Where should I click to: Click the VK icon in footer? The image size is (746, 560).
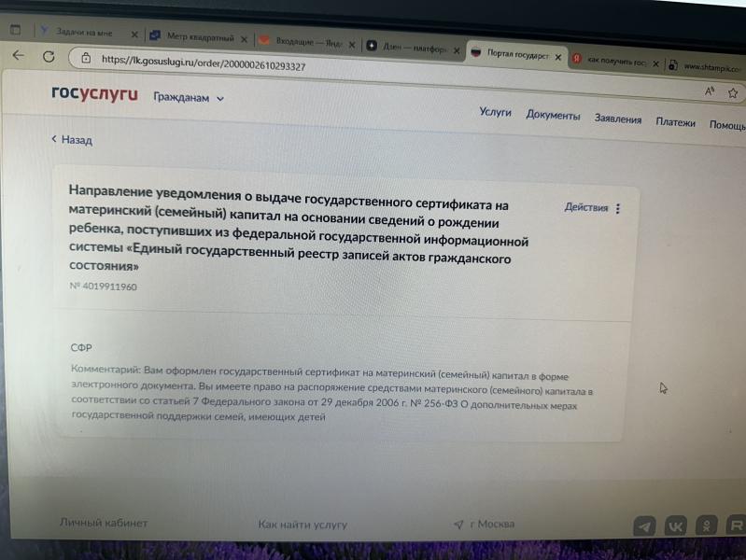pyautogui.click(x=675, y=527)
